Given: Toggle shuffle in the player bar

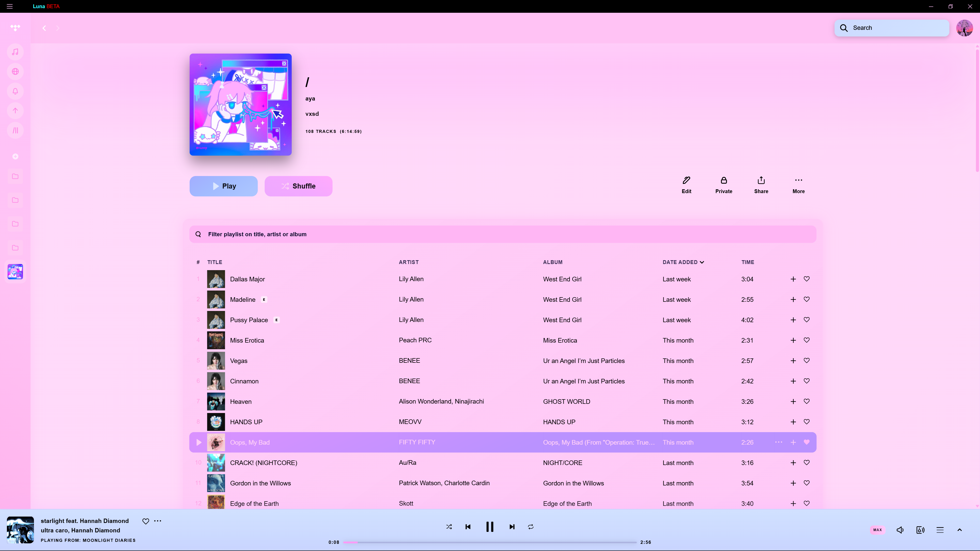Looking at the screenshot, I should tap(449, 527).
